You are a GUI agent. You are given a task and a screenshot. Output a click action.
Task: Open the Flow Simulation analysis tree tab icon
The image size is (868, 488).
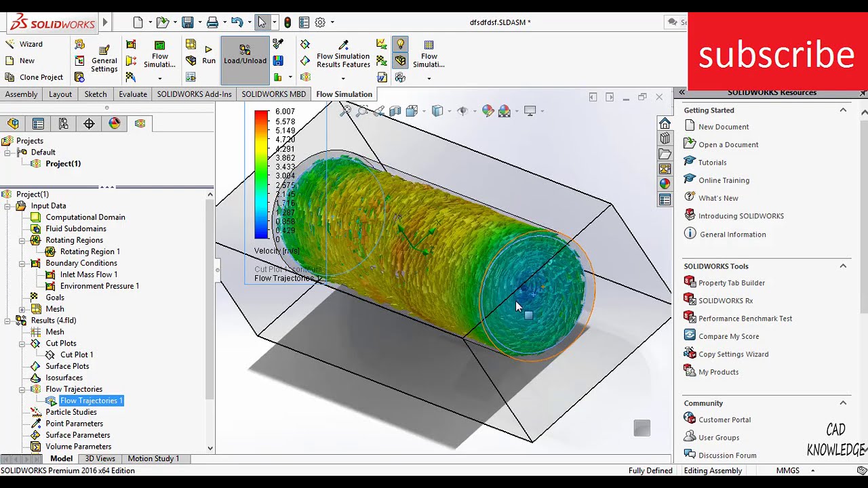pyautogui.click(x=140, y=123)
